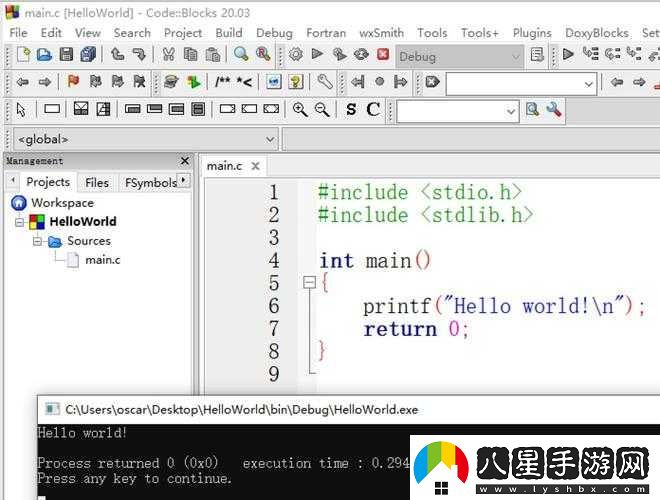Redo the last edit
Image resolution: width=660 pixels, height=500 pixels.
tap(139, 55)
